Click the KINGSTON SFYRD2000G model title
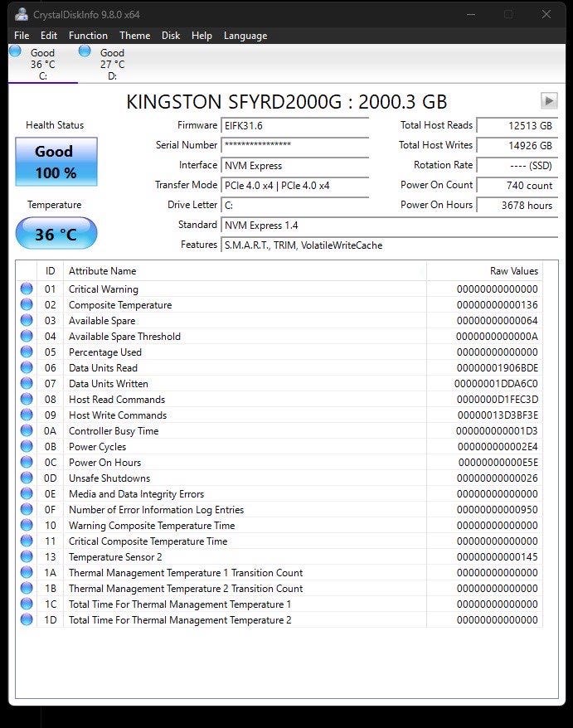Screen dimensions: 573x728 pos(287,102)
